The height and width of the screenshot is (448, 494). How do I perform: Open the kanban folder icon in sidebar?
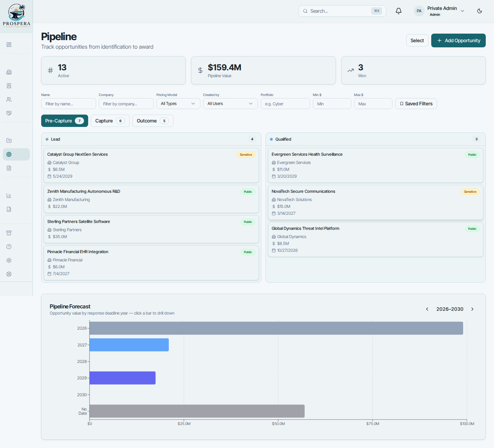tap(9, 141)
